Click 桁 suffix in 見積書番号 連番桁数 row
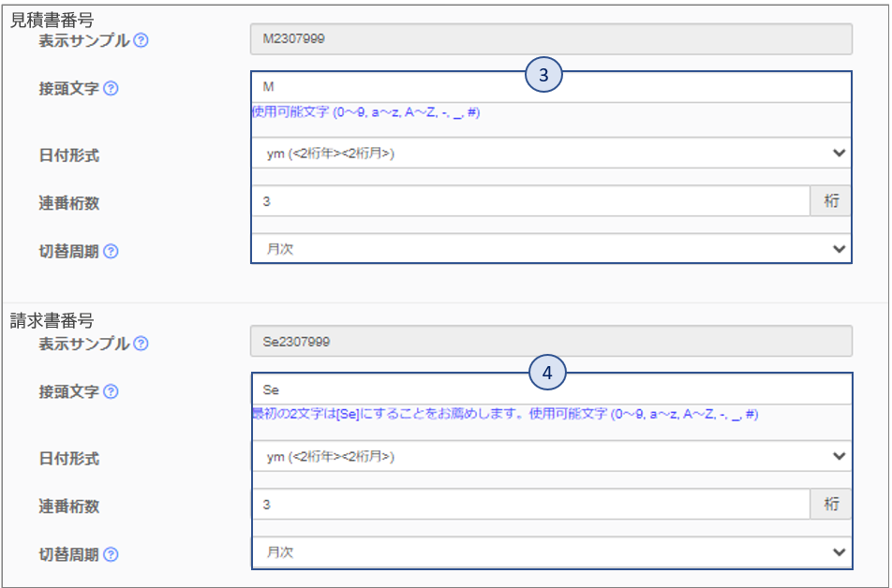The width and height of the screenshot is (892, 588). 831,200
